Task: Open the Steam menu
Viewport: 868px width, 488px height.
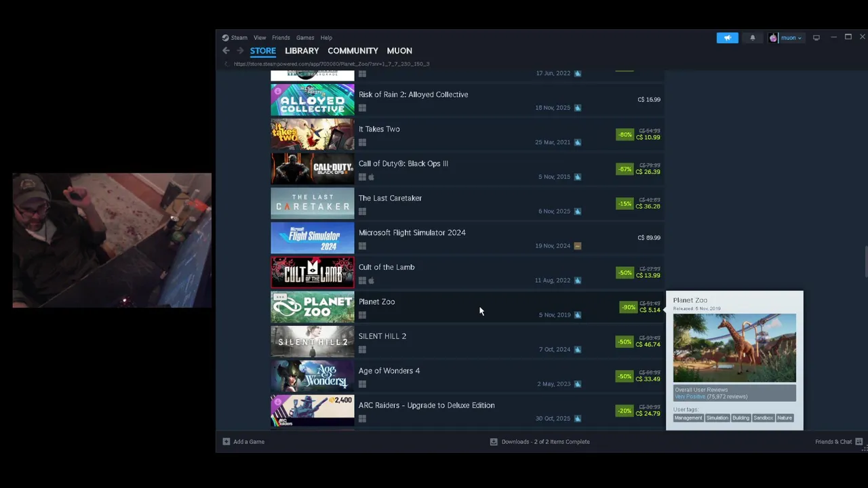Action: 239,38
